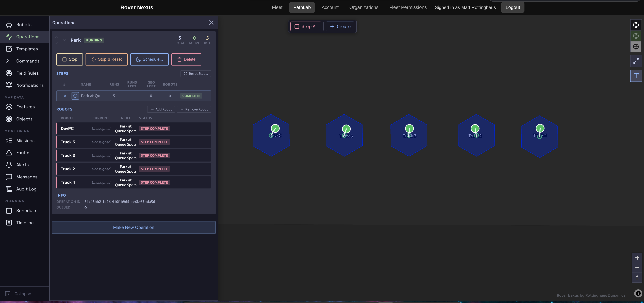Click Add Robot button
This screenshot has width=644, height=303.
(161, 109)
